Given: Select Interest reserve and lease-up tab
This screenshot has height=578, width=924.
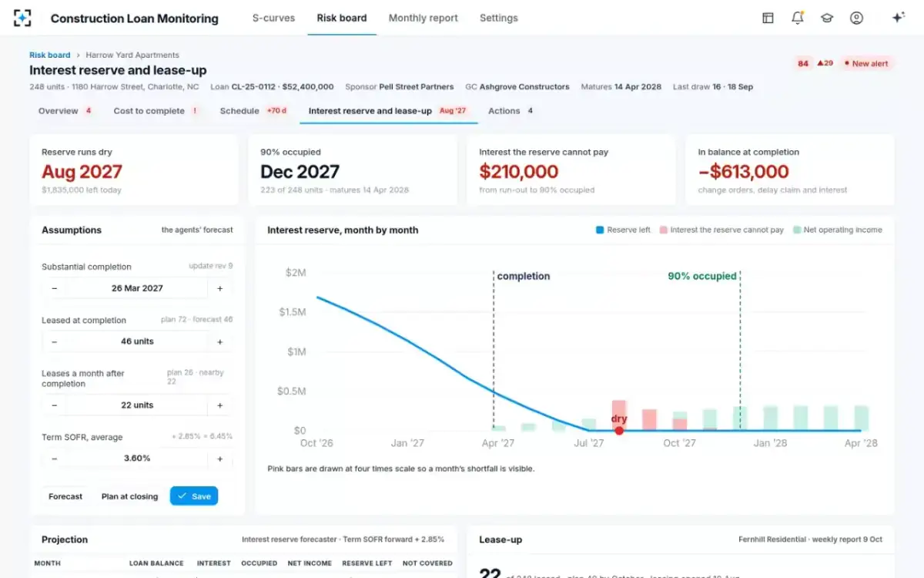Looking at the screenshot, I should point(389,111).
